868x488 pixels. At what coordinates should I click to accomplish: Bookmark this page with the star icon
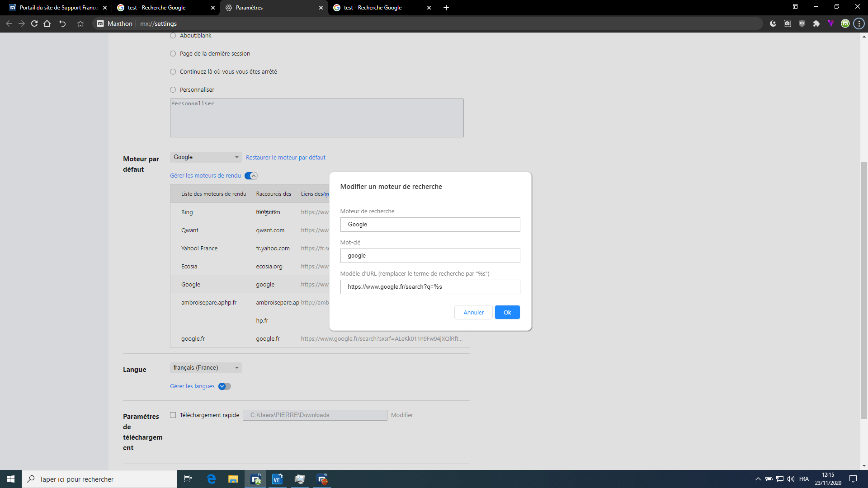pyautogui.click(x=80, y=23)
